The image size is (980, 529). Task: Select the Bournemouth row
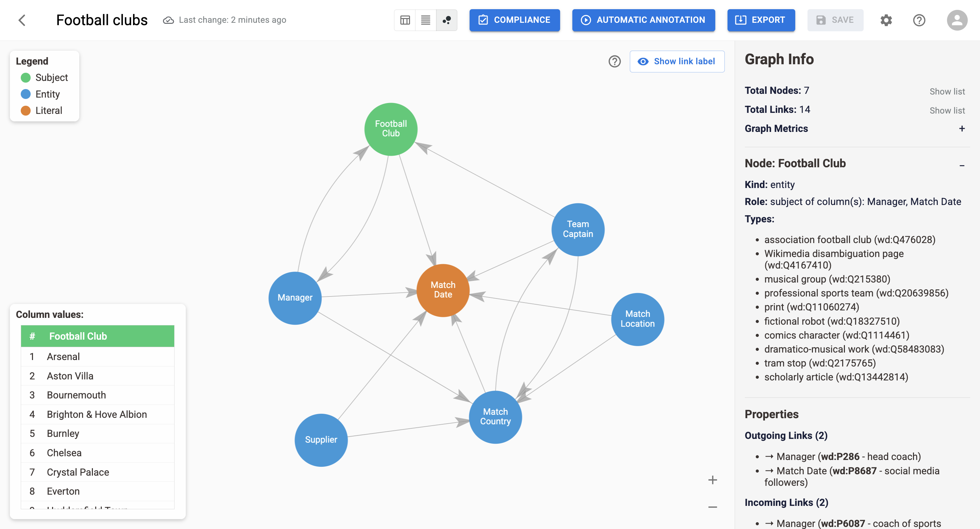[97, 395]
